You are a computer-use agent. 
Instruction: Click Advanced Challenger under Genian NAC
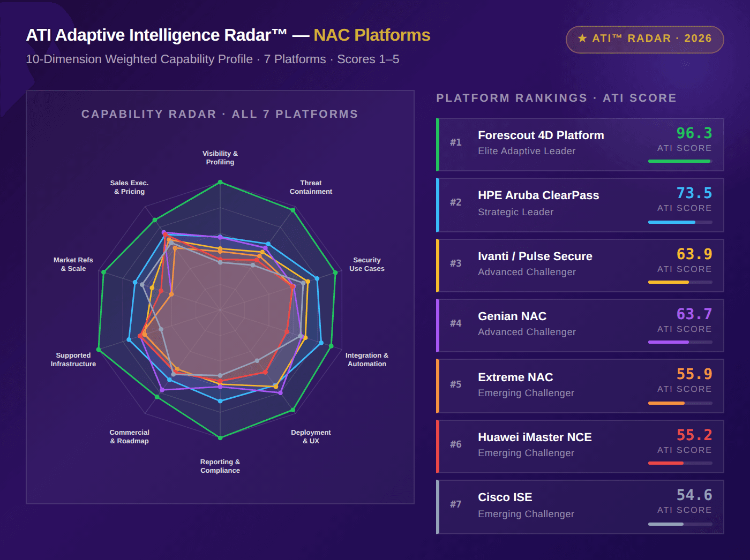[x=527, y=332]
